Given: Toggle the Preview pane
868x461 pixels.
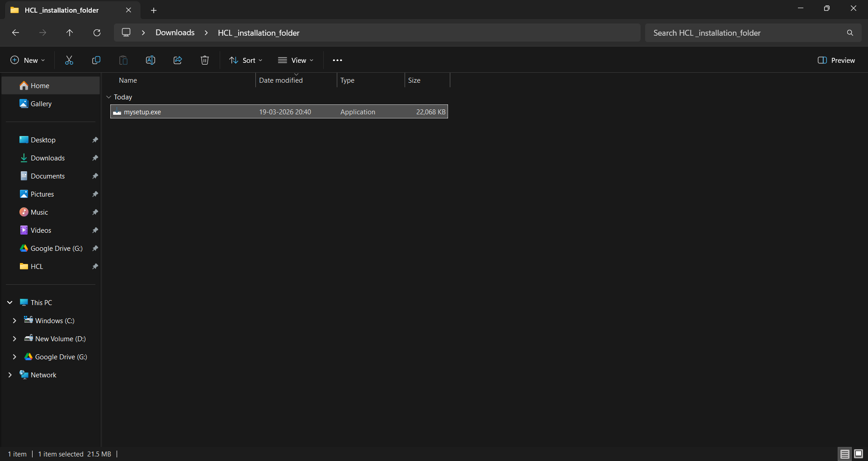Looking at the screenshot, I should (836, 60).
